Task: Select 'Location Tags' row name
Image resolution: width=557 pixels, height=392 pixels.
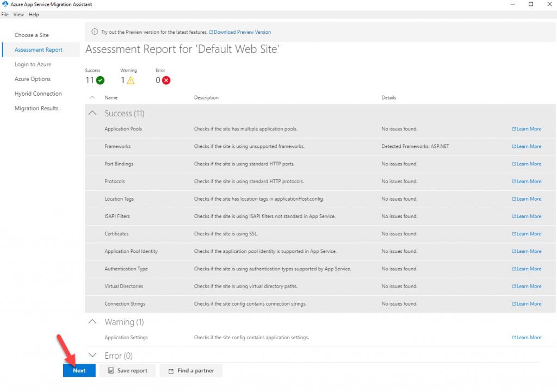Action: pyautogui.click(x=119, y=199)
